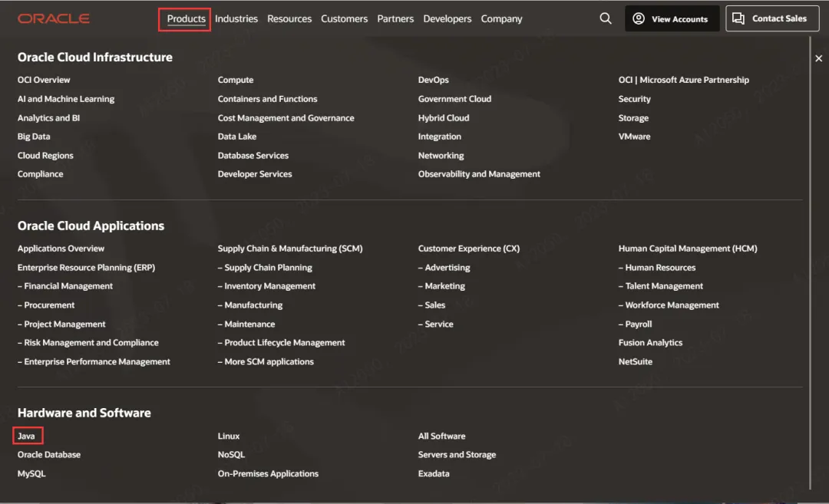This screenshot has height=504, width=829.
Task: Click Human Capital Management (HCM) link
Action: (x=688, y=249)
